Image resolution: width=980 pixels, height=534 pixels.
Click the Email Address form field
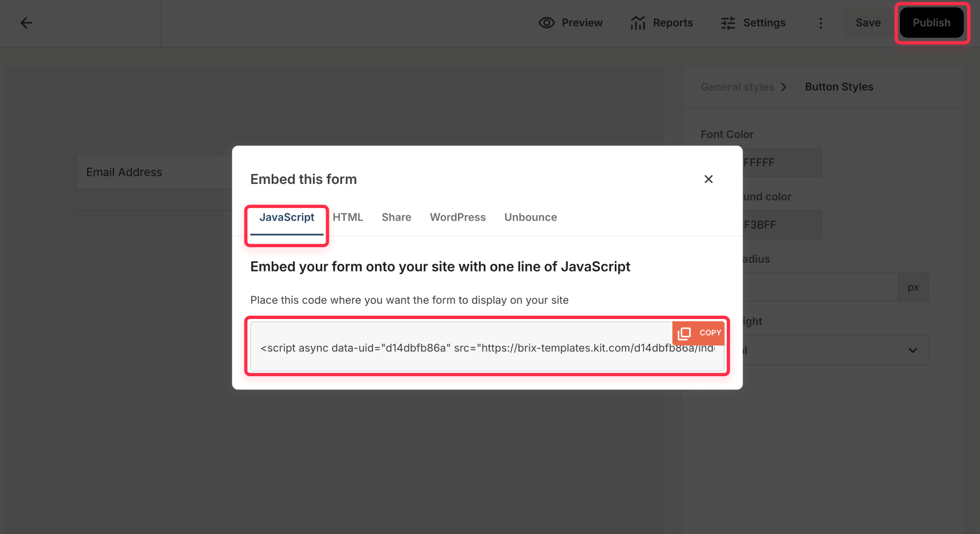click(x=155, y=172)
